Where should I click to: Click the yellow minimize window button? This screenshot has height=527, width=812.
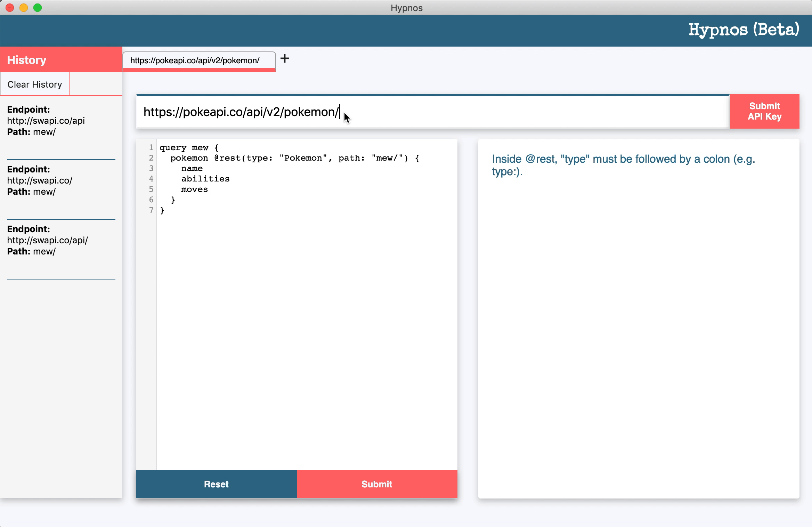pos(24,8)
